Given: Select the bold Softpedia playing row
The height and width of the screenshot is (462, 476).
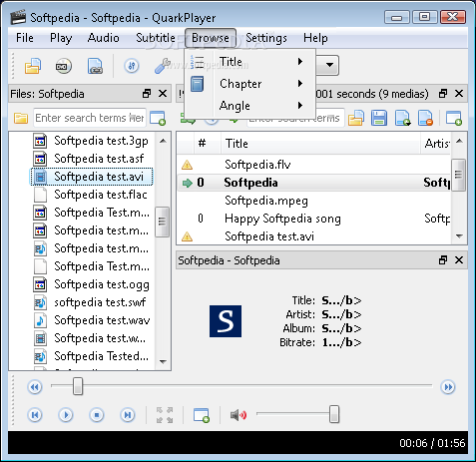Looking at the screenshot, I should (x=314, y=183).
